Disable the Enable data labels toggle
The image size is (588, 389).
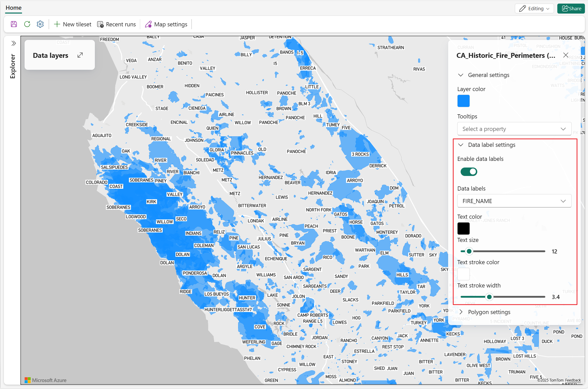click(469, 172)
